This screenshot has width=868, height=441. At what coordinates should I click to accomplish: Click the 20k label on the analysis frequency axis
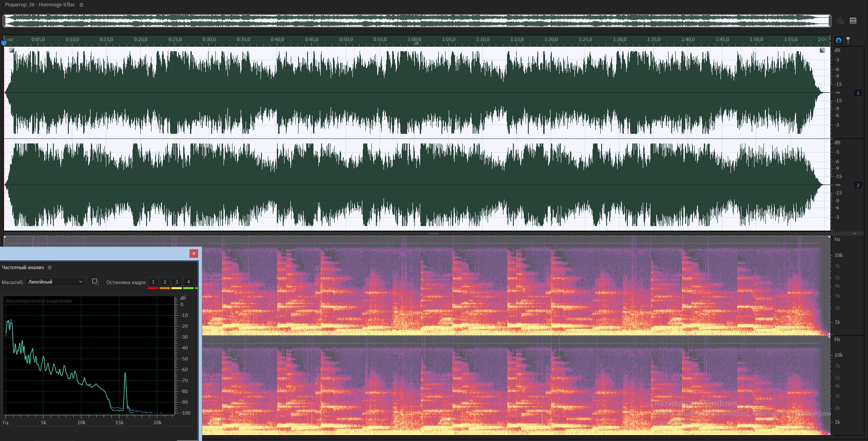click(x=157, y=422)
